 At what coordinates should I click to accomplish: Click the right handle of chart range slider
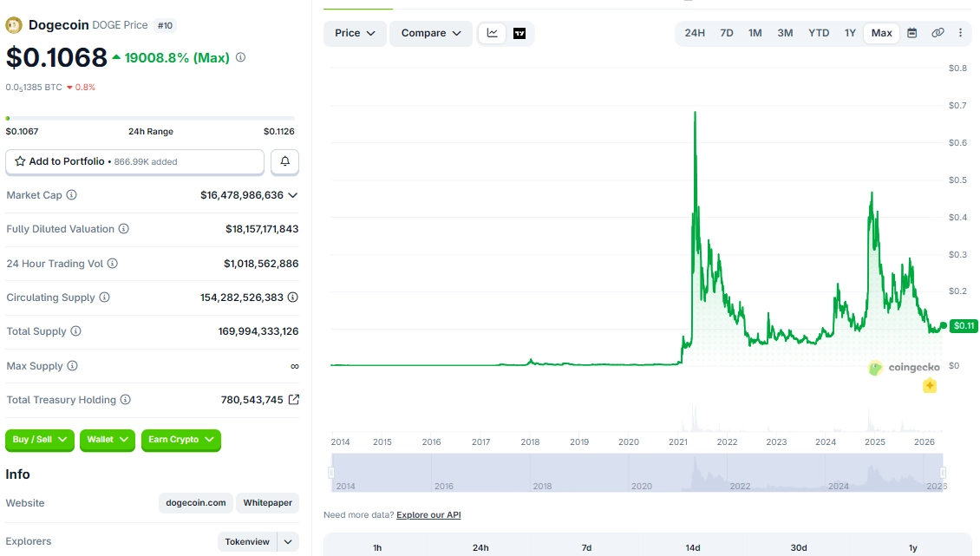[943, 473]
